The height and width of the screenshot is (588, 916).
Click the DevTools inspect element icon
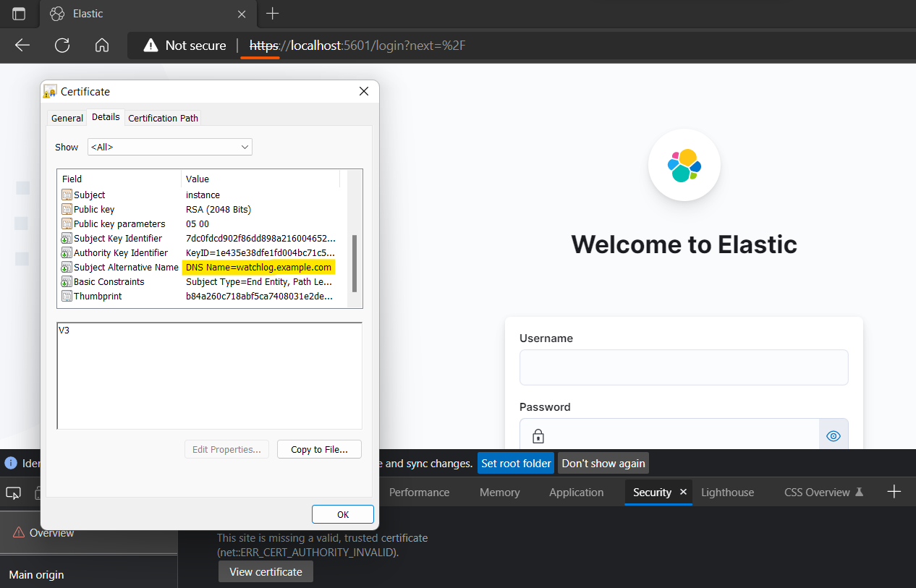click(13, 493)
